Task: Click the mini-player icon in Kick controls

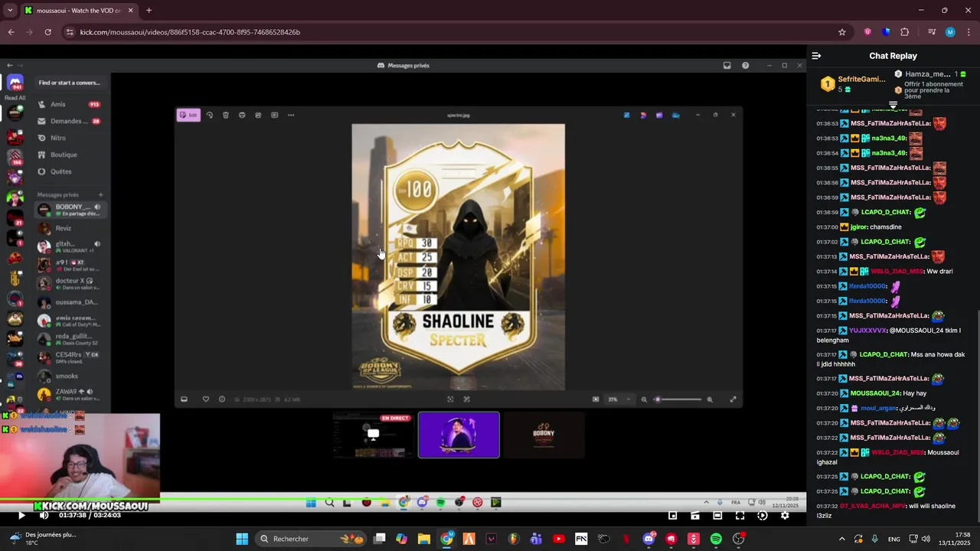Action: pyautogui.click(x=673, y=516)
